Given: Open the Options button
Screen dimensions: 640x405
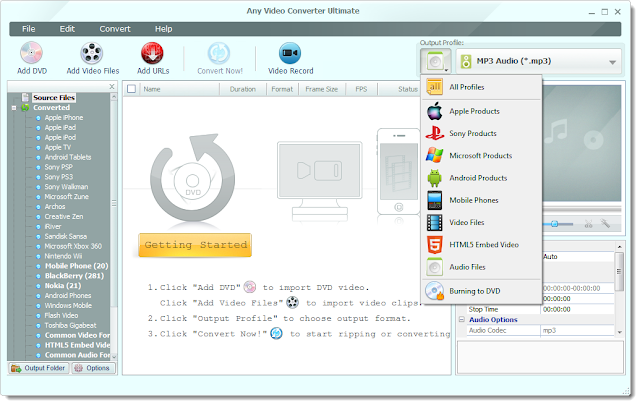Looking at the screenshot, I should click(x=93, y=368).
